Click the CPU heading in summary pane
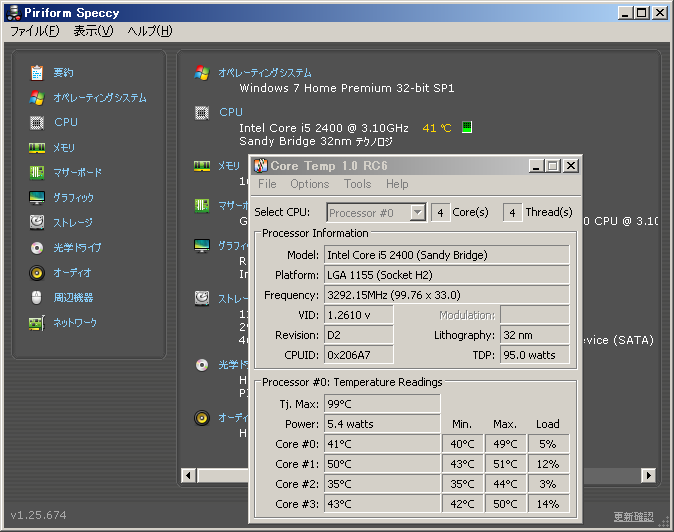674x532 pixels. pyautogui.click(x=231, y=112)
